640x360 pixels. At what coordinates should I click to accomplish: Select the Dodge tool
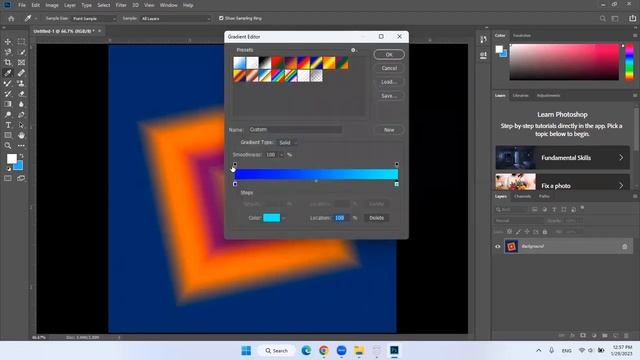[x=8, y=115]
